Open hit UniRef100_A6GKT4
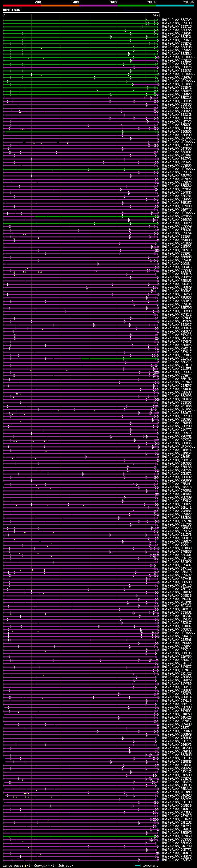This screenshot has width=197, height=868. click(177, 697)
